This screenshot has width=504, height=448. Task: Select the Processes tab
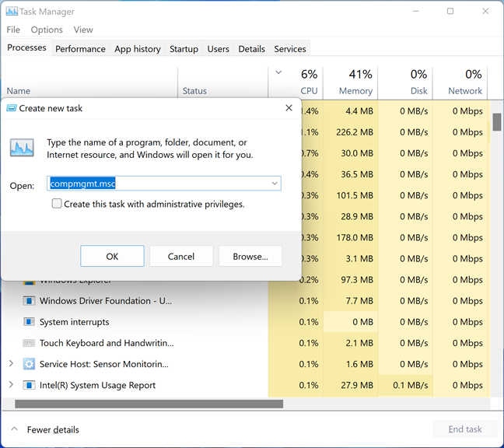(26, 47)
